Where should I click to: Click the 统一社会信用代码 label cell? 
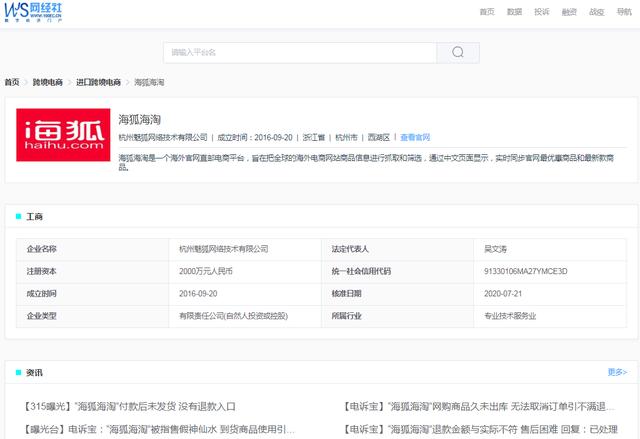tap(398, 271)
